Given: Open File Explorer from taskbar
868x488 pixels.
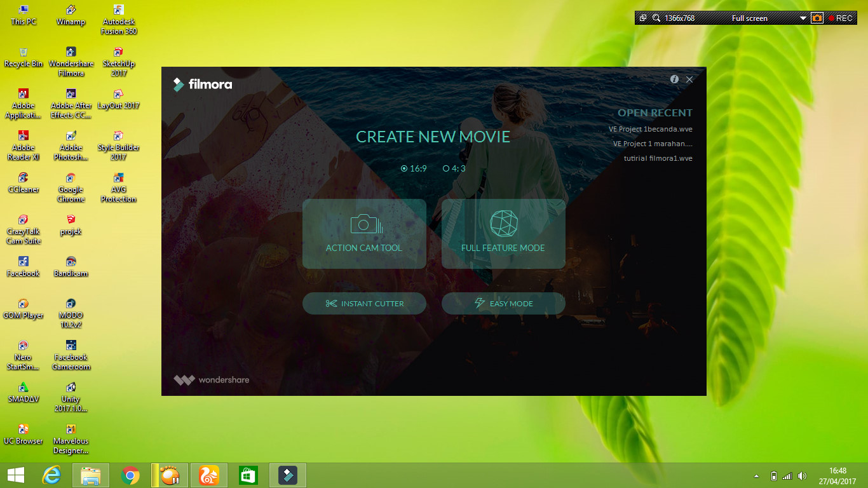Looking at the screenshot, I should (91, 475).
